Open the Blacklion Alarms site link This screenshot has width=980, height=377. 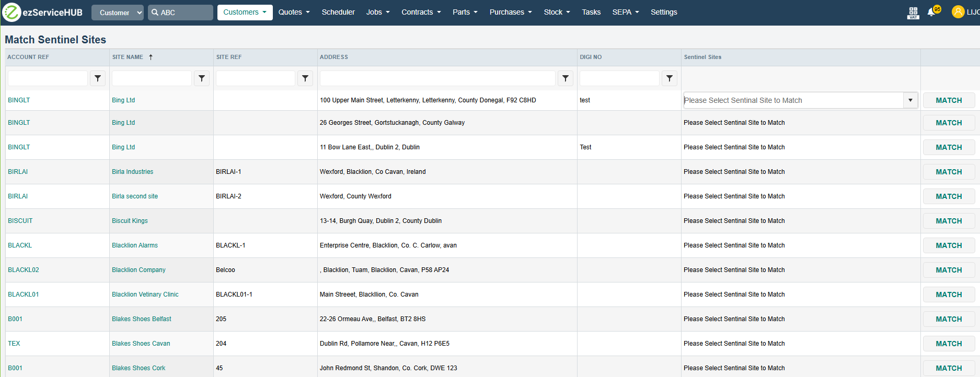(x=135, y=245)
